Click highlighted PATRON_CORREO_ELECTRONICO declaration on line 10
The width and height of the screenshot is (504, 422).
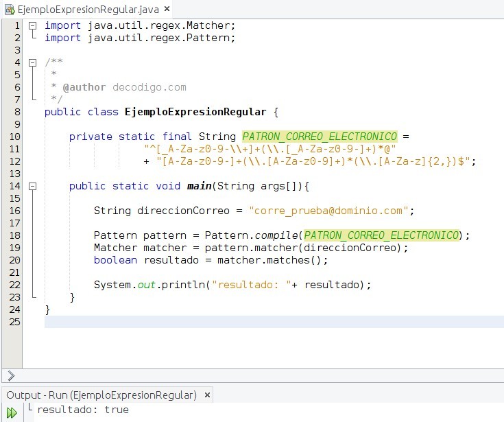(x=320, y=137)
